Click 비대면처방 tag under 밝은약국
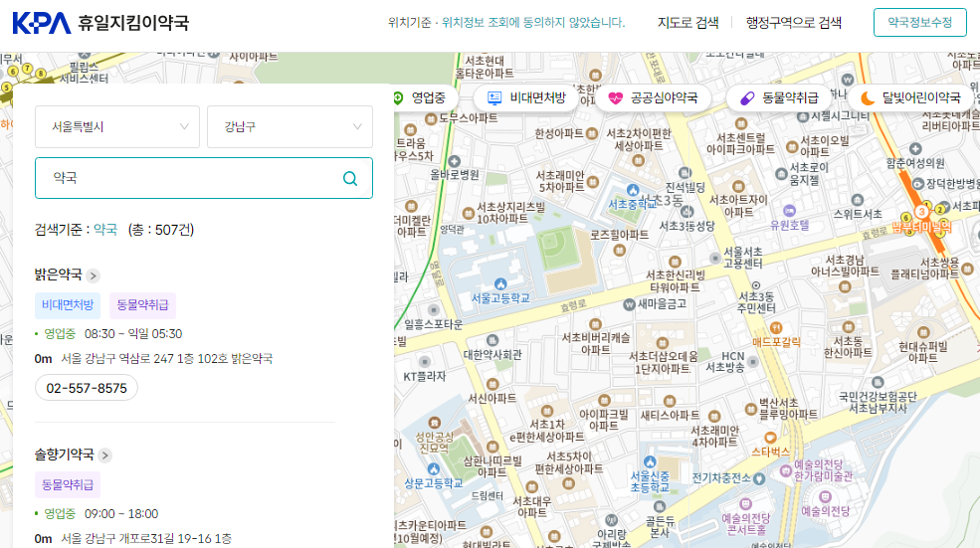Image resolution: width=980 pixels, height=548 pixels. [68, 305]
